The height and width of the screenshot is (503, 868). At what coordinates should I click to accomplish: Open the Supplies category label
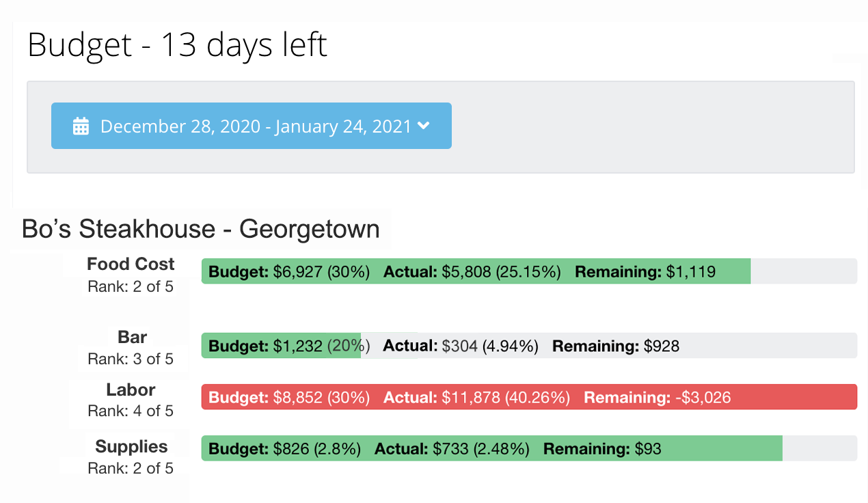(131, 446)
